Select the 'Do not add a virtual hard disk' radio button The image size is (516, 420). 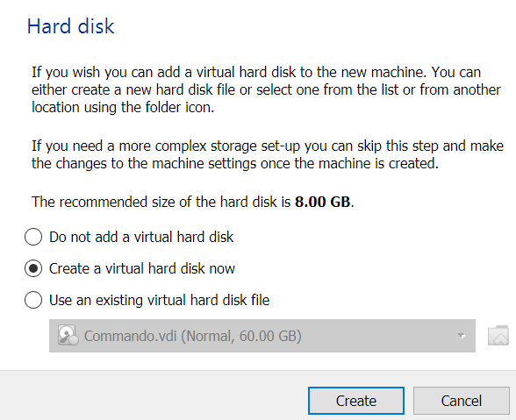(x=33, y=237)
